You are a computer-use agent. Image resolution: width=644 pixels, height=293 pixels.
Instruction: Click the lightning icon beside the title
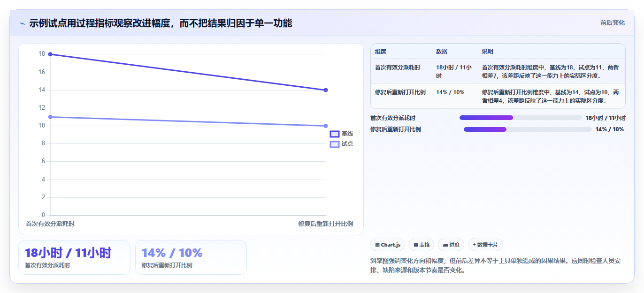(23, 23)
